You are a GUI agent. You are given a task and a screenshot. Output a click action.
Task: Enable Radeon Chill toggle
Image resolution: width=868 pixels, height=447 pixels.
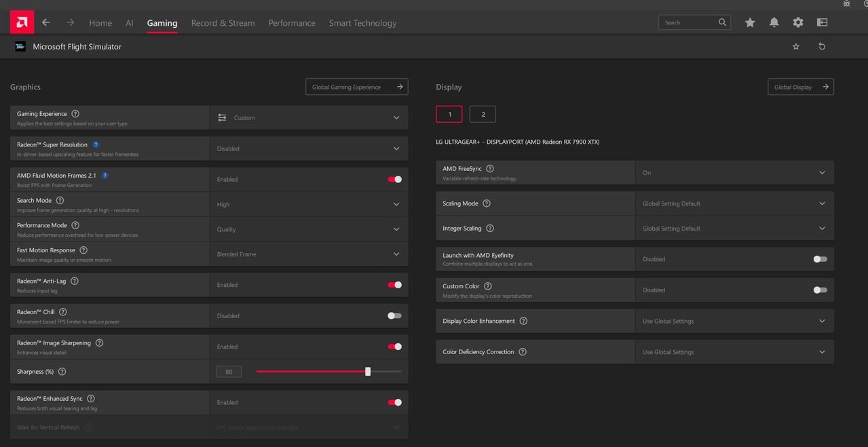(x=394, y=315)
